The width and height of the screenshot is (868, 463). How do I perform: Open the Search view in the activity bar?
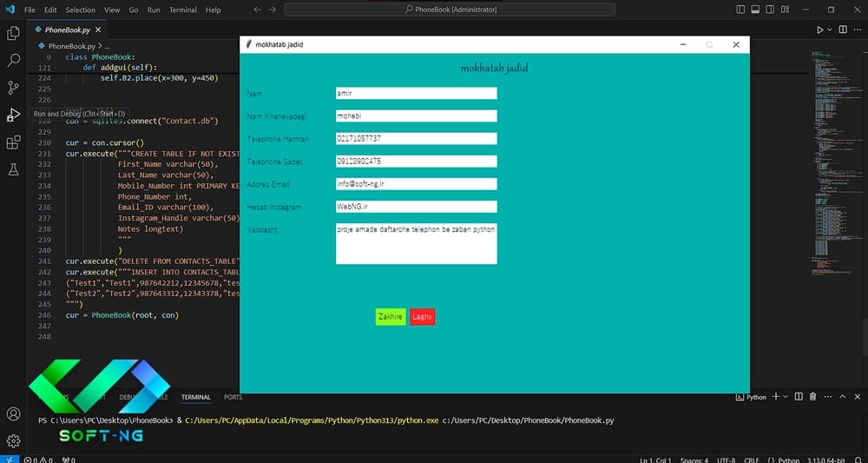13,60
